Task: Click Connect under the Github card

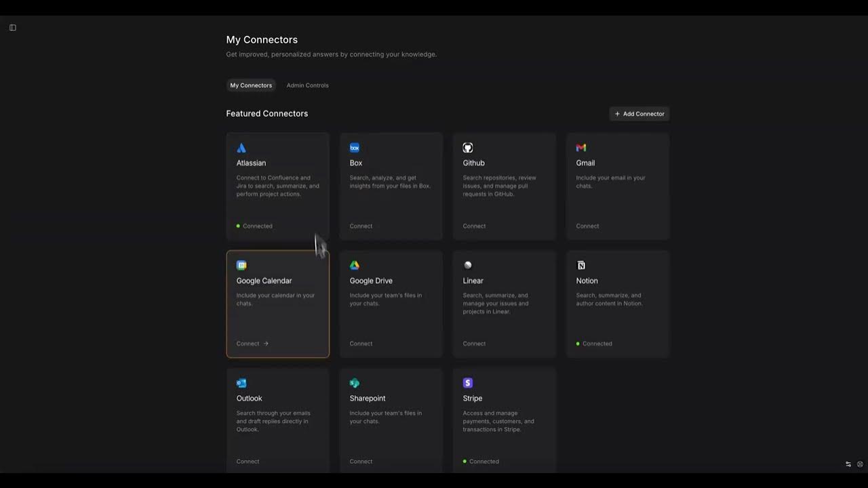Action: pyautogui.click(x=474, y=226)
